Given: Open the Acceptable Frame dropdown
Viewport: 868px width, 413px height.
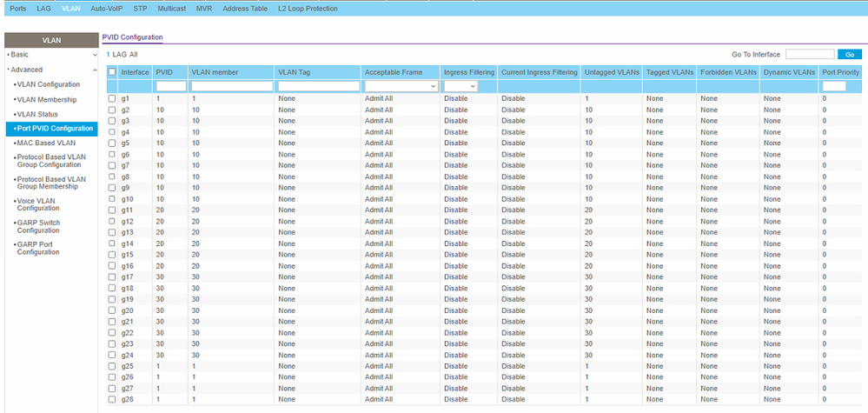Looking at the screenshot, I should coord(401,86).
